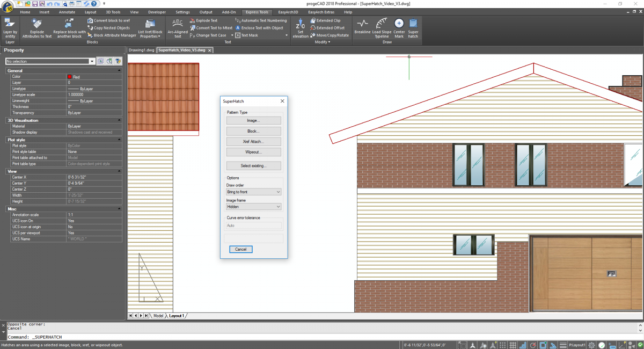Collapse the General properties section
The image size is (644, 349).
(x=119, y=70)
